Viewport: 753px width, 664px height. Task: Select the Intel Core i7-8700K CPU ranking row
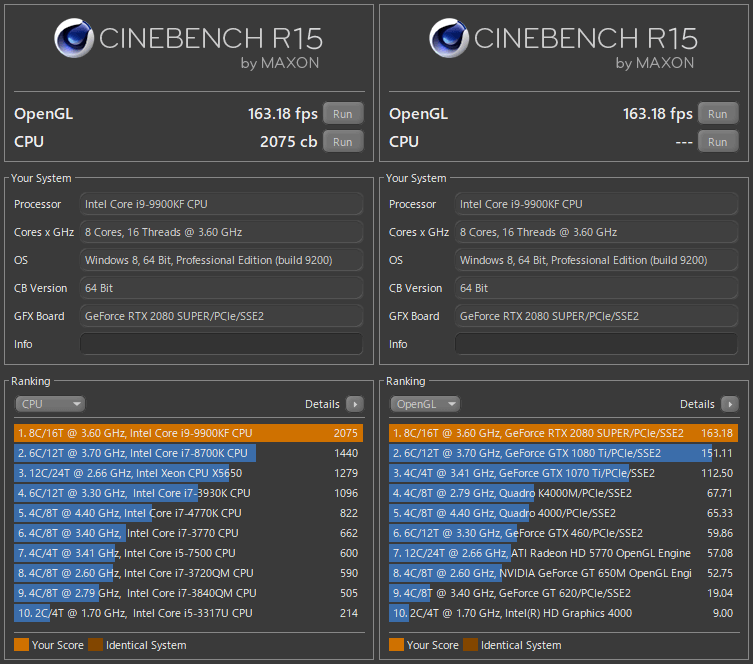pyautogui.click(x=188, y=453)
